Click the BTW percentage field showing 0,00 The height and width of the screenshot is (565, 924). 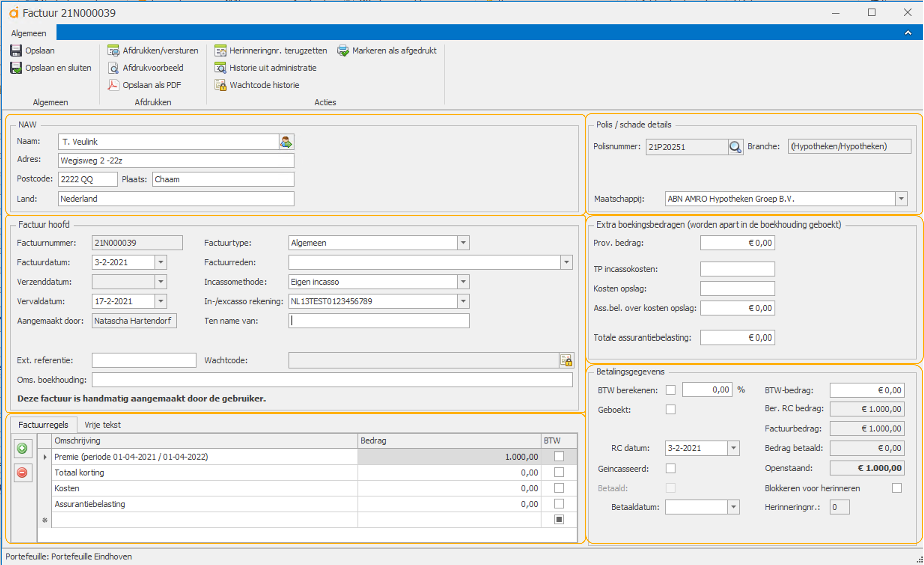[x=707, y=390]
